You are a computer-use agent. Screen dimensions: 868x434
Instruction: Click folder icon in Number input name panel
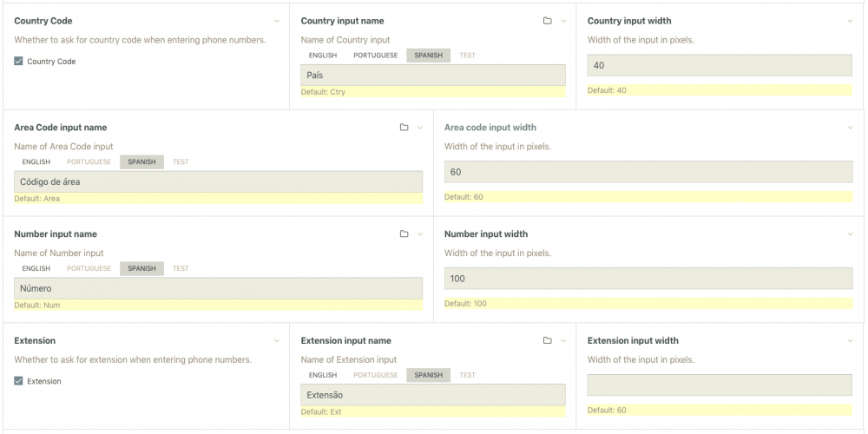(x=404, y=234)
